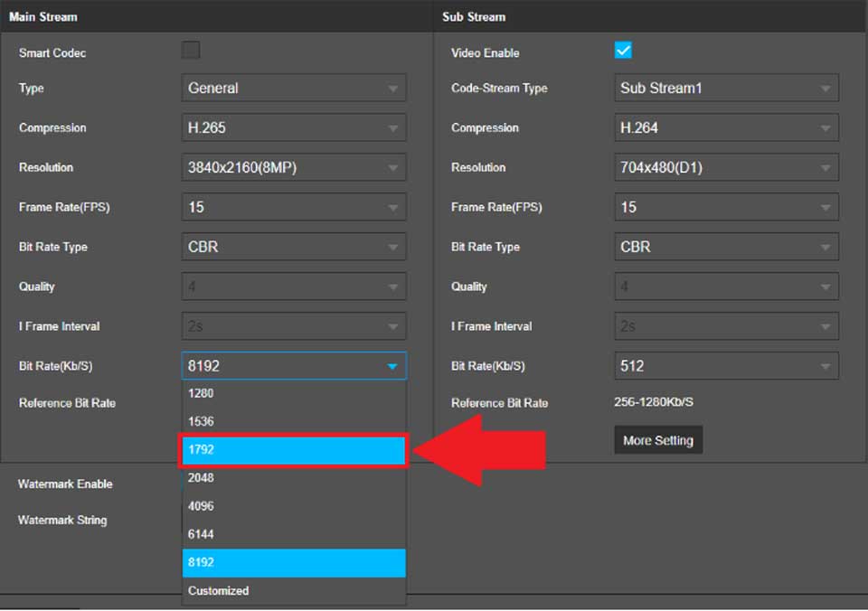This screenshot has height=611, width=868.
Task: Collapse Main Stream Bit Rate dropdown arrow
Action: tap(392, 366)
